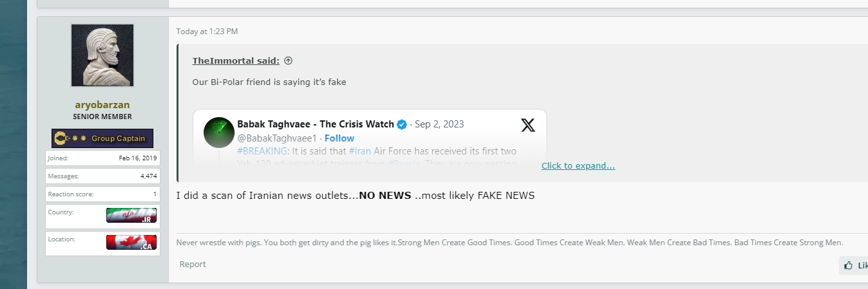This screenshot has height=289, width=868.
Task: Open the quoted post arrow icon
Action: [x=288, y=61]
